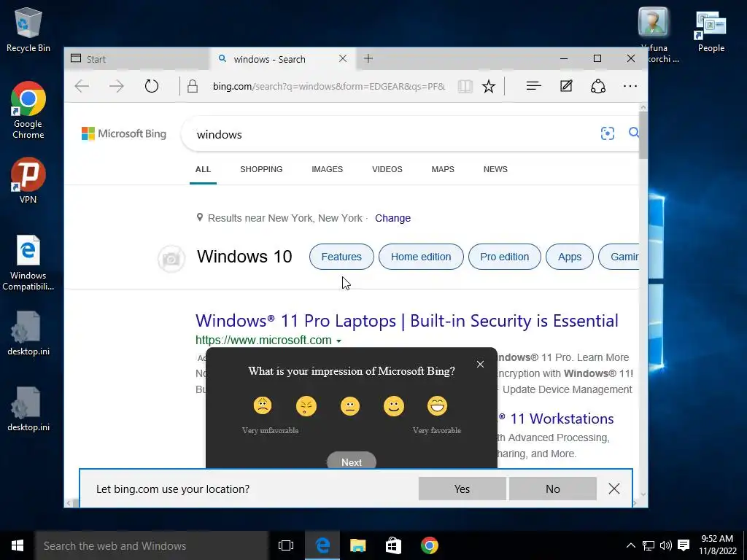The image size is (747, 560).
Task: Select the Very unfavorable frowning emoji
Action: pyautogui.click(x=263, y=406)
